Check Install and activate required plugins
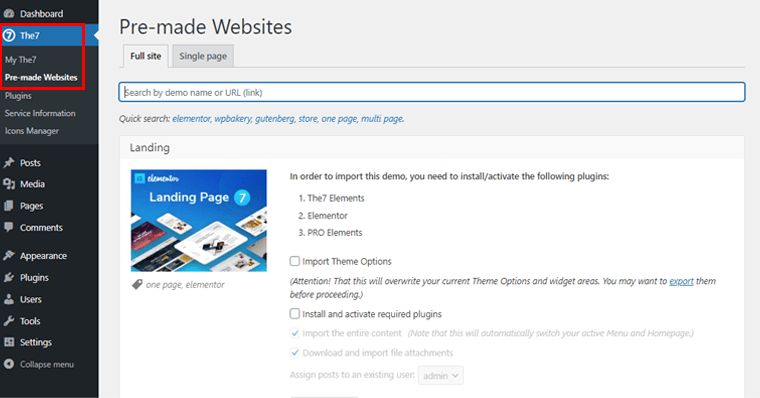The width and height of the screenshot is (760, 398). tap(295, 314)
